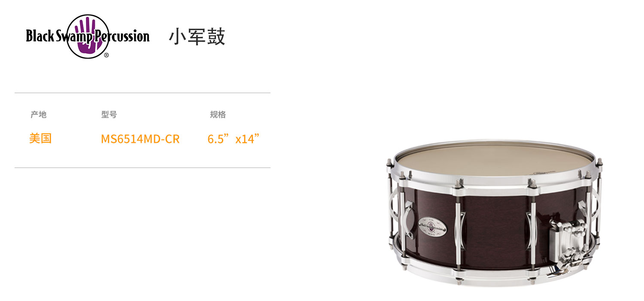Select the 小军鼓 heading
Viewport: 644px width, 301px height.
pos(197,37)
